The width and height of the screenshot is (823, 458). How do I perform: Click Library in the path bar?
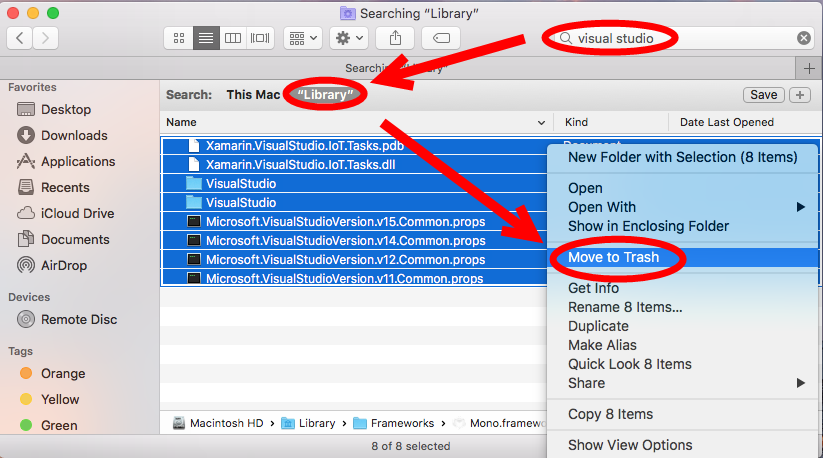(309, 423)
